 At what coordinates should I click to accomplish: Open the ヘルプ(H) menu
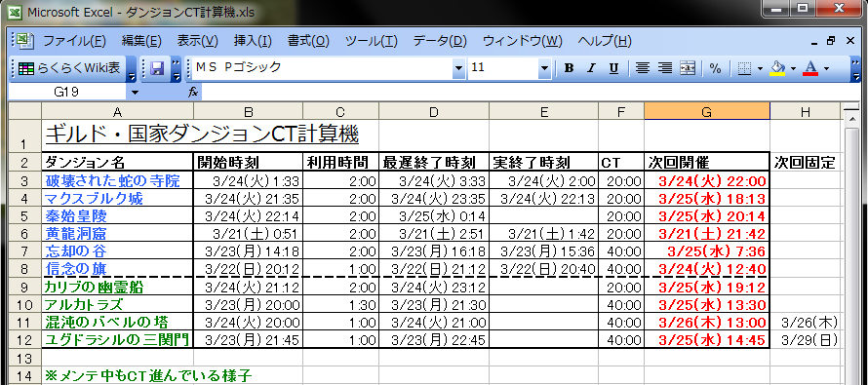click(x=605, y=41)
